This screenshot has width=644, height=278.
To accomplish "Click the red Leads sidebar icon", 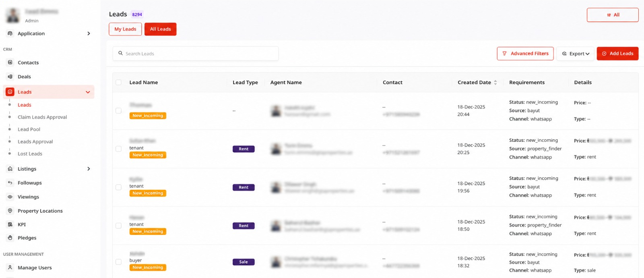I will (x=10, y=92).
